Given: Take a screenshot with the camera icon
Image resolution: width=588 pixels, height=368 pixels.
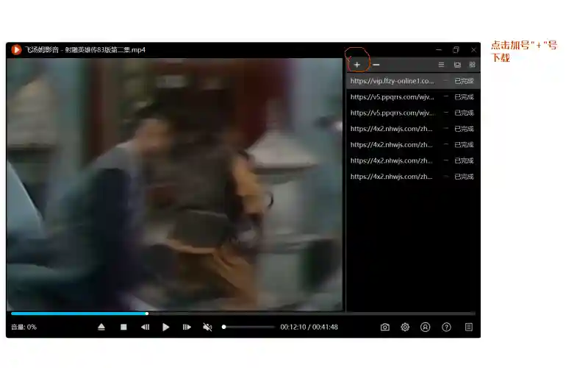Looking at the screenshot, I should coord(385,327).
